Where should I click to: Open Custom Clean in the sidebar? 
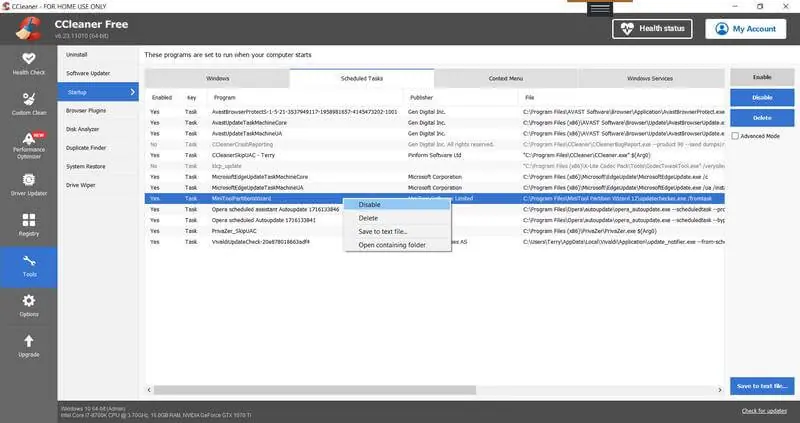point(29,104)
